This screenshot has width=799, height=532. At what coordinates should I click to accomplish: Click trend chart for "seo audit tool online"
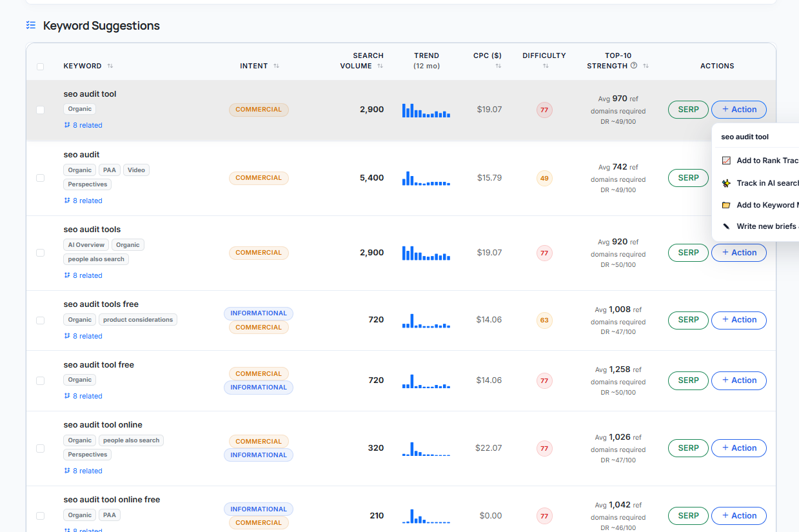[426, 448]
